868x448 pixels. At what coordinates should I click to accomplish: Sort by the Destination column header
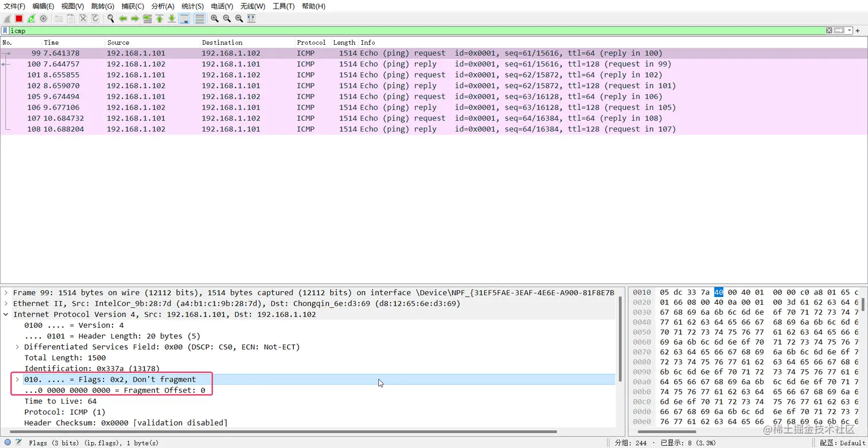[x=247, y=43]
